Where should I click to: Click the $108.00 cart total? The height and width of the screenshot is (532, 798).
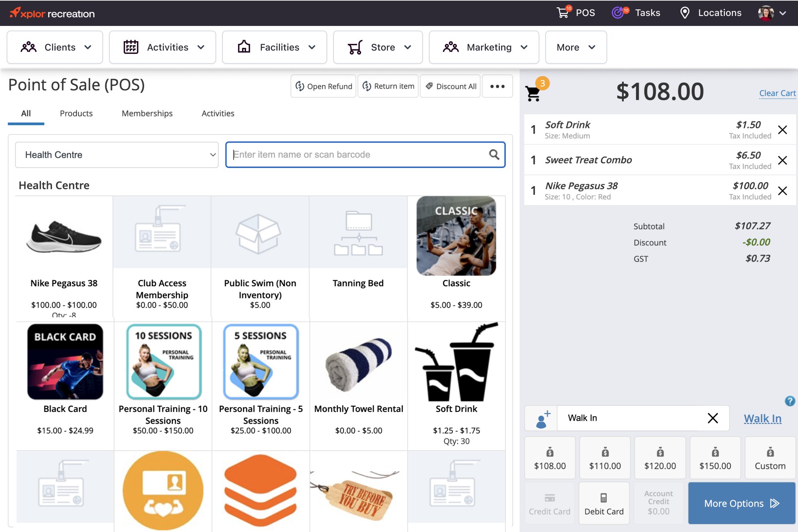[660, 92]
